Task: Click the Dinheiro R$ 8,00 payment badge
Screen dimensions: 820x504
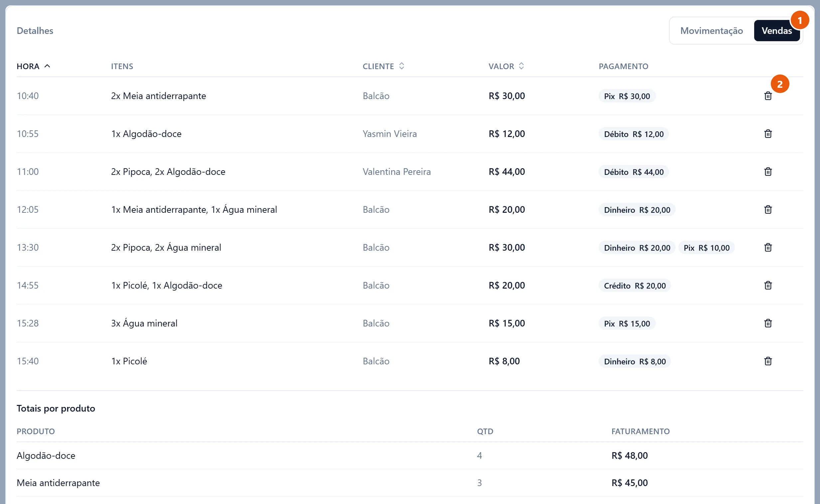Action: point(635,361)
